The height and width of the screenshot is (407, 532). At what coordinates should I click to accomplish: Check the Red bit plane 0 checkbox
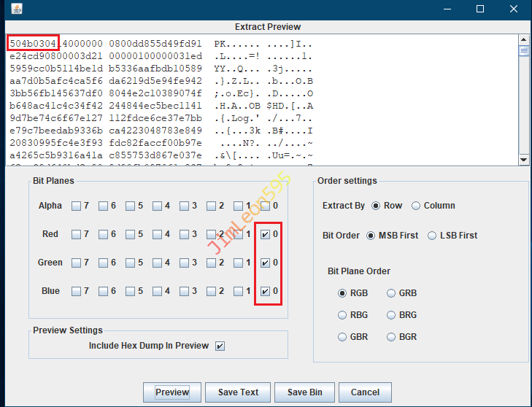pyautogui.click(x=265, y=234)
